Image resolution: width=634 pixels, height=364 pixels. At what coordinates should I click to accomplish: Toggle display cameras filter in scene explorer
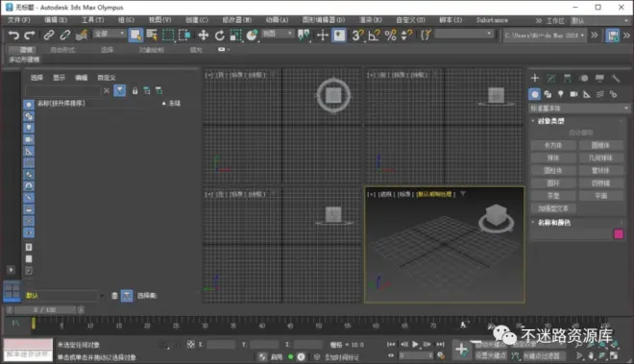29,139
